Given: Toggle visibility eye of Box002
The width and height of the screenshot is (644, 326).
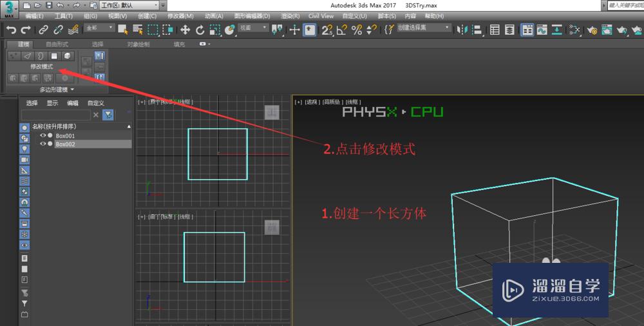Looking at the screenshot, I should pyautogui.click(x=43, y=144).
